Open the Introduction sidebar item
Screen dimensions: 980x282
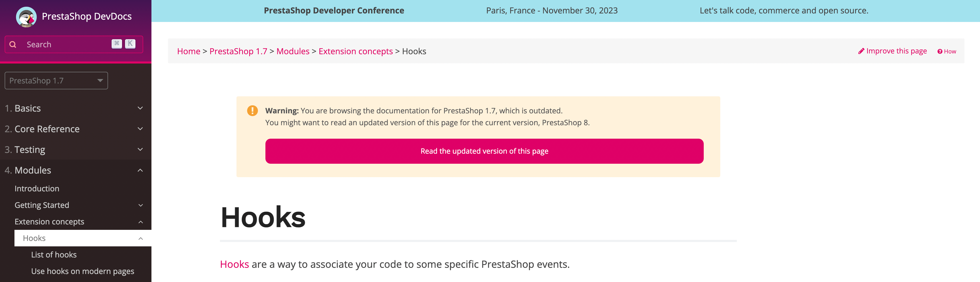coord(37,189)
